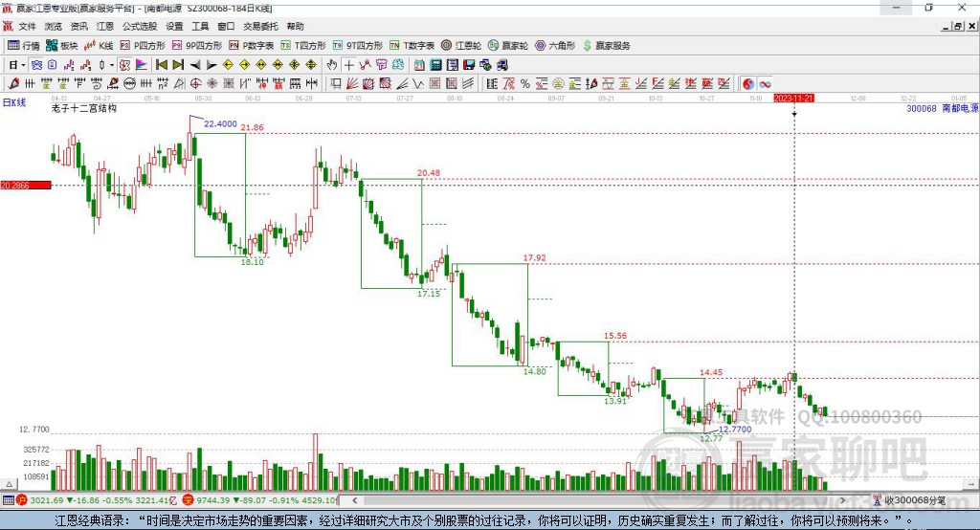Click the save floppy disk icon
The height and width of the screenshot is (530, 980).
(x=469, y=65)
